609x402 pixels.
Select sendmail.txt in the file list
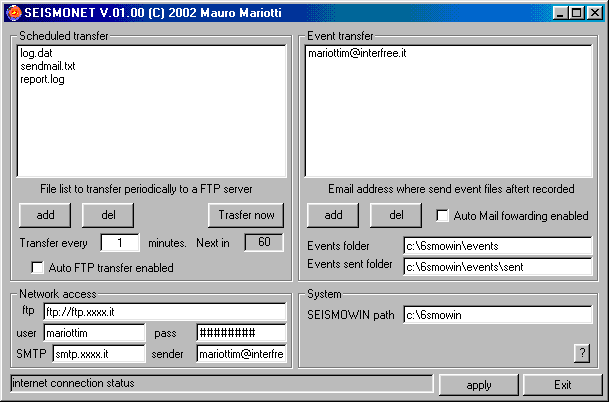(48, 66)
